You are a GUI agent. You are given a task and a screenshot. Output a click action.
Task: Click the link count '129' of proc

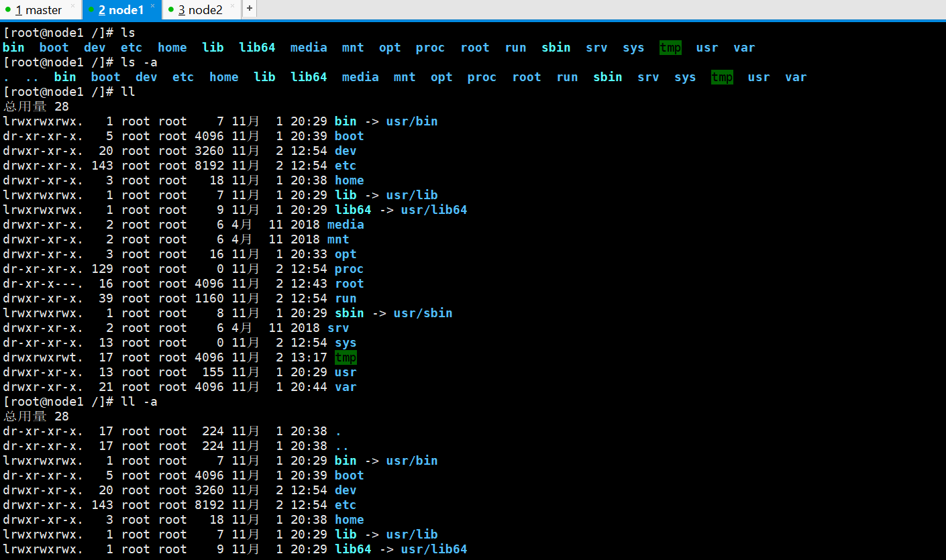click(103, 269)
